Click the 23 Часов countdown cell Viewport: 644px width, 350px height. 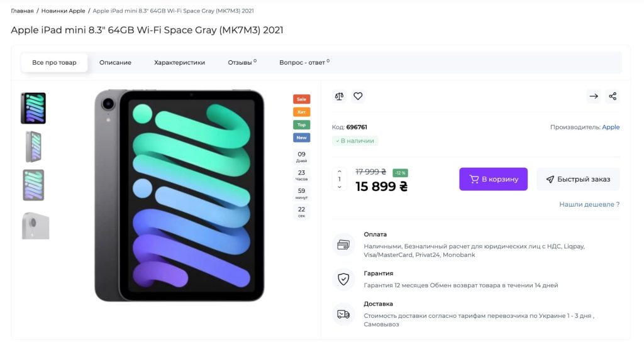[301, 175]
